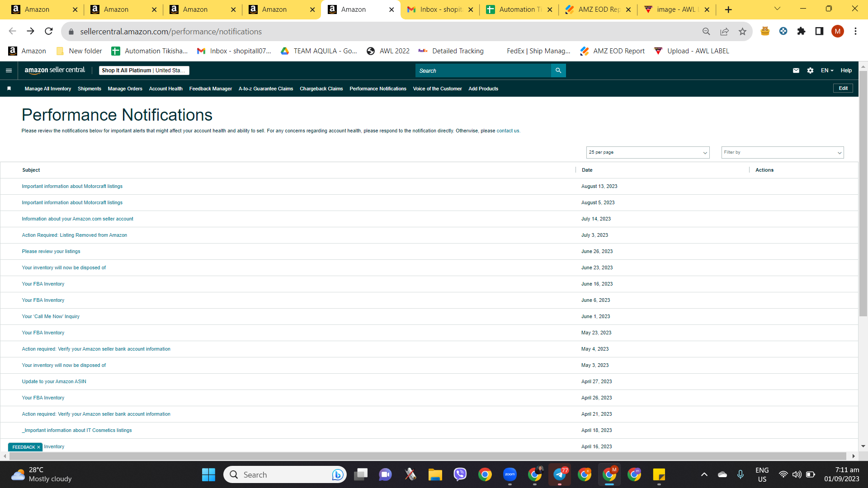Open Please review your listings notification
The image size is (868, 488).
[x=51, y=251]
